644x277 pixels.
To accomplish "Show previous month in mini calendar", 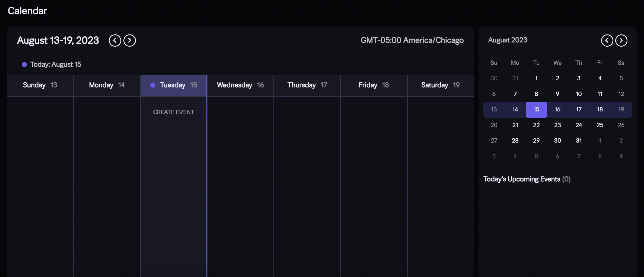I will pyautogui.click(x=607, y=41).
